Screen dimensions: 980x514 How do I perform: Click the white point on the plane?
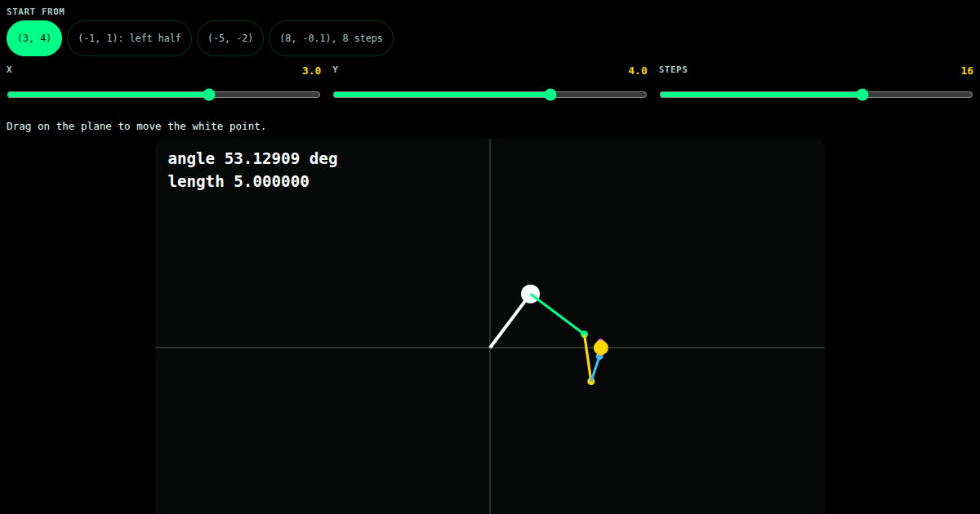tap(531, 294)
